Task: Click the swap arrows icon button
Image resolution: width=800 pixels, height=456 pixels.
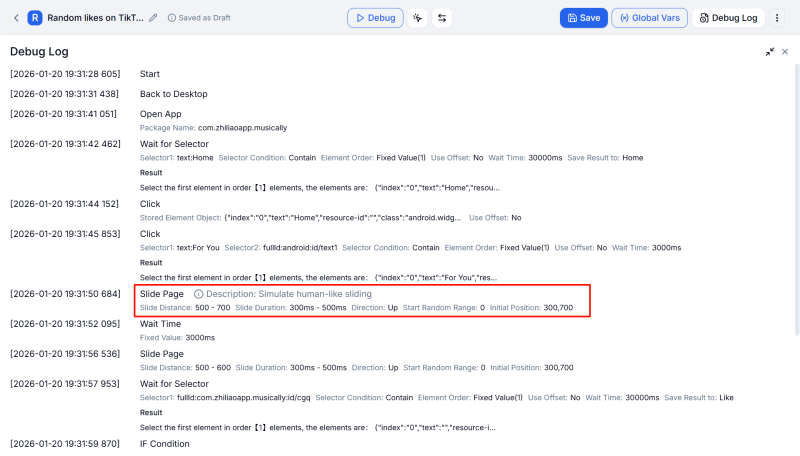Action: 442,18
